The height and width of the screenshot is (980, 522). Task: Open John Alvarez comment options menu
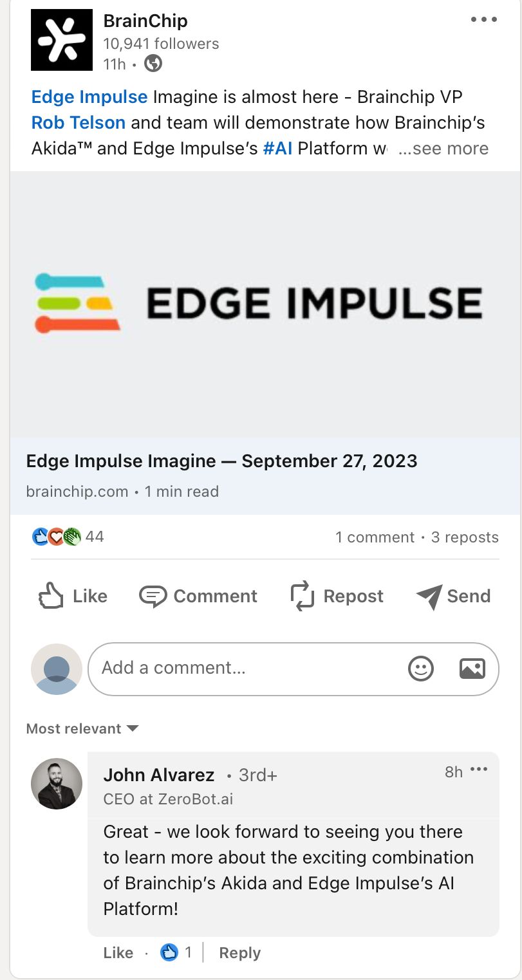479,770
